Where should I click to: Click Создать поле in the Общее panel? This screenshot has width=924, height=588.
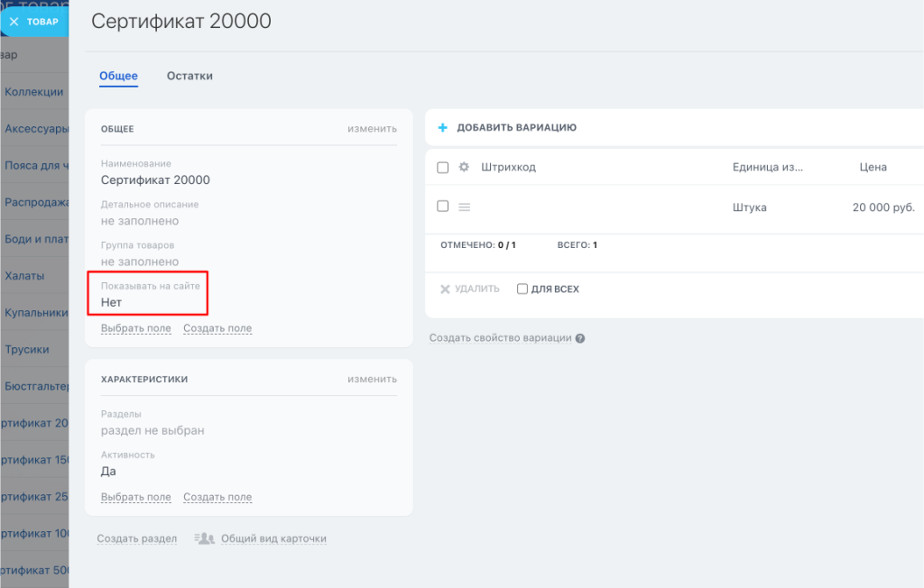pos(217,328)
